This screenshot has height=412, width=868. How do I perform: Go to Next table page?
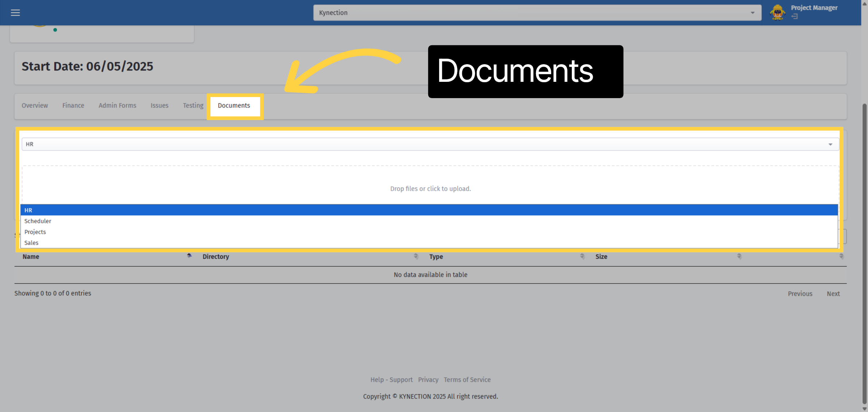point(833,294)
